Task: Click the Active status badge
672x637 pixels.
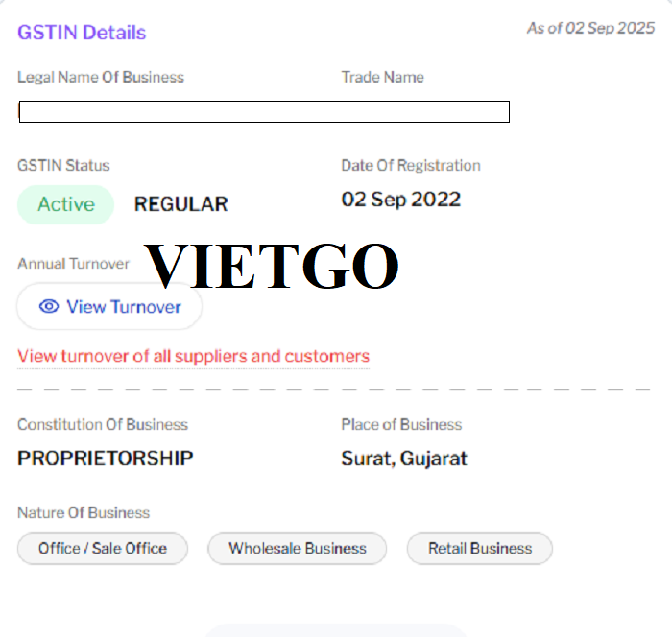Action: pos(65,204)
